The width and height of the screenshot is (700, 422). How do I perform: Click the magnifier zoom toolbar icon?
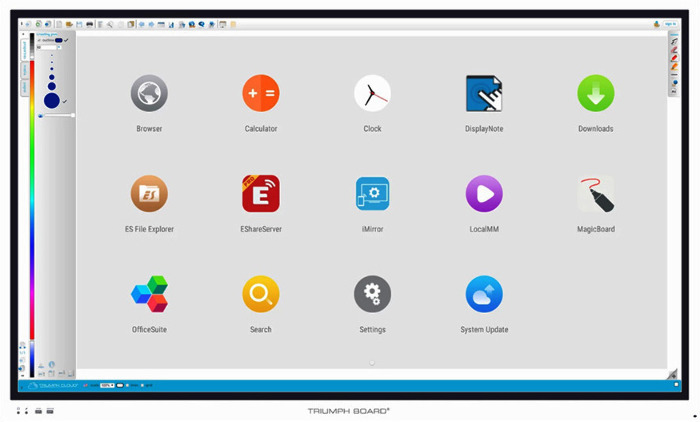[x=110, y=24]
